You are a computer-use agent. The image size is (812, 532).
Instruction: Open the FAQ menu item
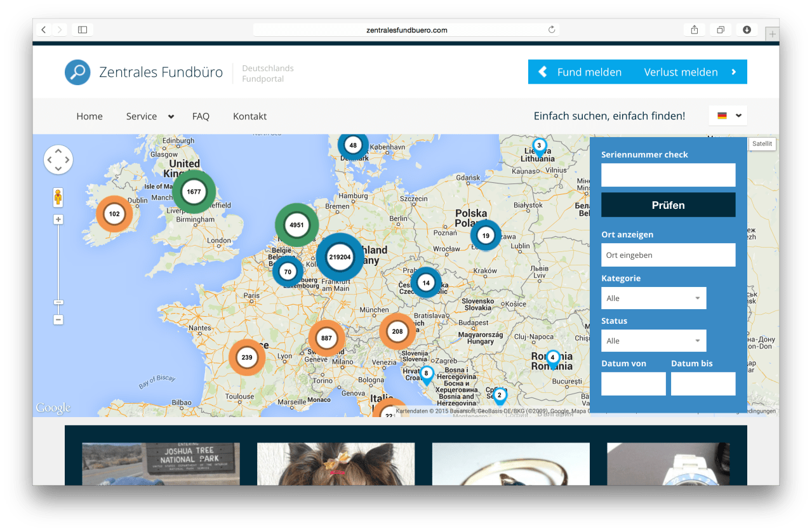tap(201, 116)
